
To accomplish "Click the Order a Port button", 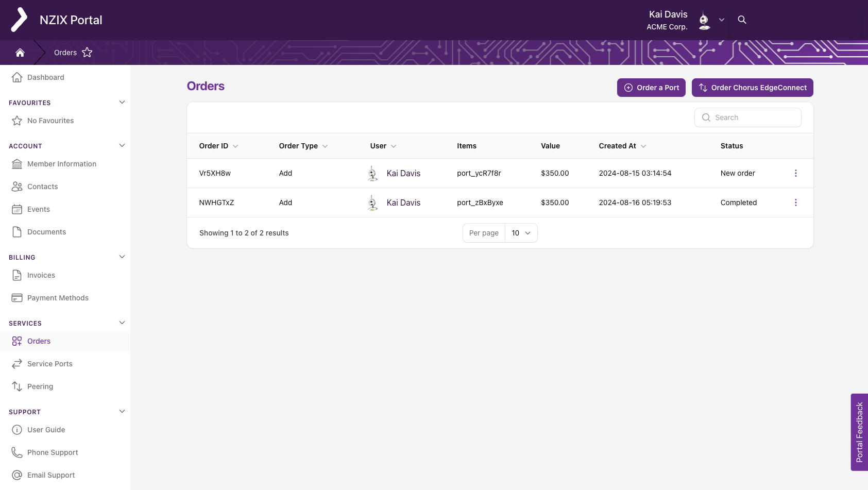I will point(651,88).
